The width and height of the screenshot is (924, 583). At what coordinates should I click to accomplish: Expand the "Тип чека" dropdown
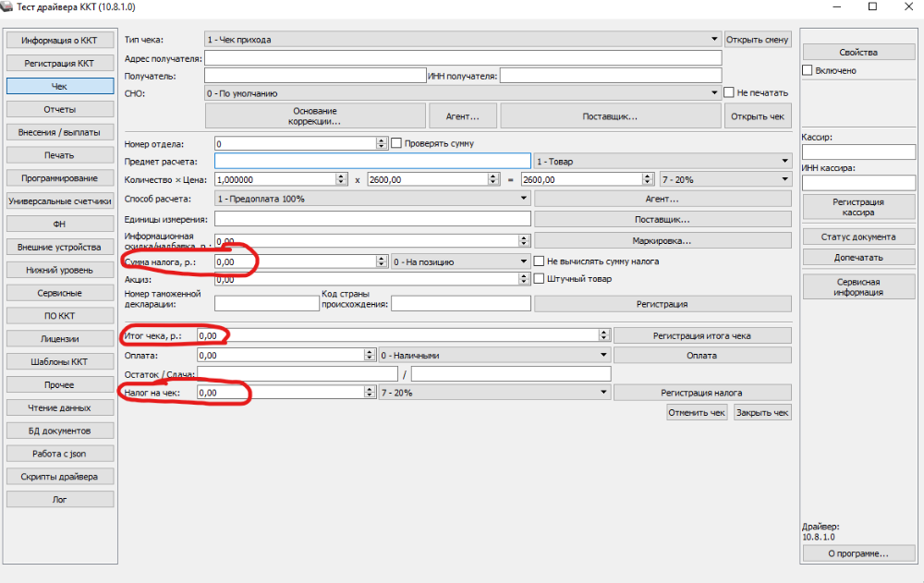click(714, 40)
